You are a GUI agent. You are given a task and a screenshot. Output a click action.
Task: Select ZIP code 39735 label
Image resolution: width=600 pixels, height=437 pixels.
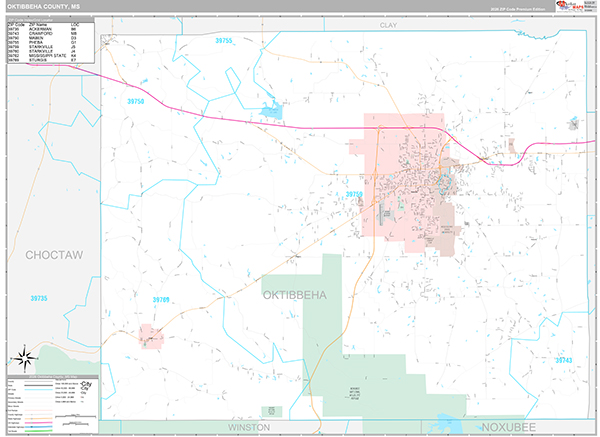click(38, 298)
